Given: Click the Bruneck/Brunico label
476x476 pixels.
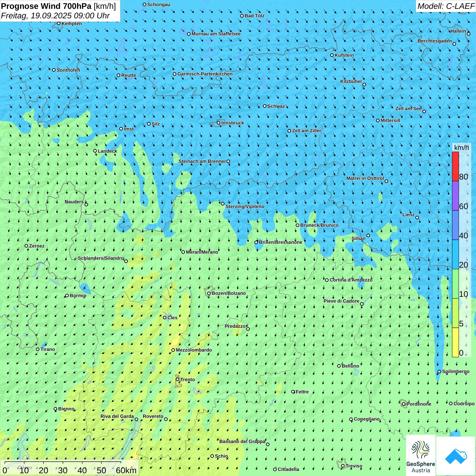Looking at the screenshot, I should click(319, 225).
